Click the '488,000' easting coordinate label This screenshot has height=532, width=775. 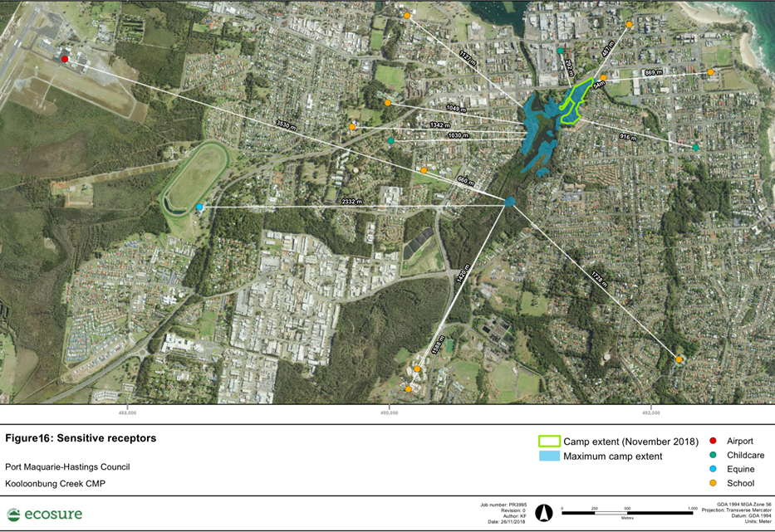point(128,413)
